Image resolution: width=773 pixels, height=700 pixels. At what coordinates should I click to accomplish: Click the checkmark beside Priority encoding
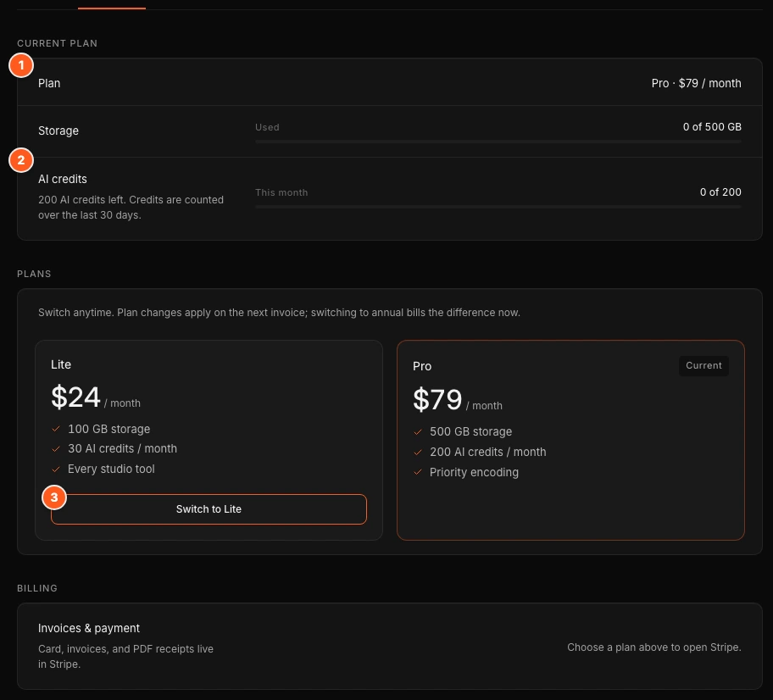tap(418, 472)
